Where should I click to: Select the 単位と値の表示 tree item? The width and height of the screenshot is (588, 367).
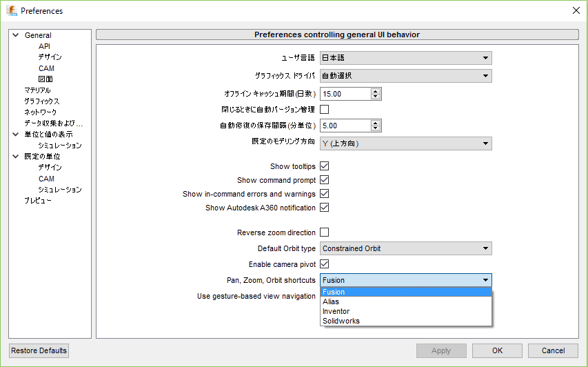click(49, 135)
